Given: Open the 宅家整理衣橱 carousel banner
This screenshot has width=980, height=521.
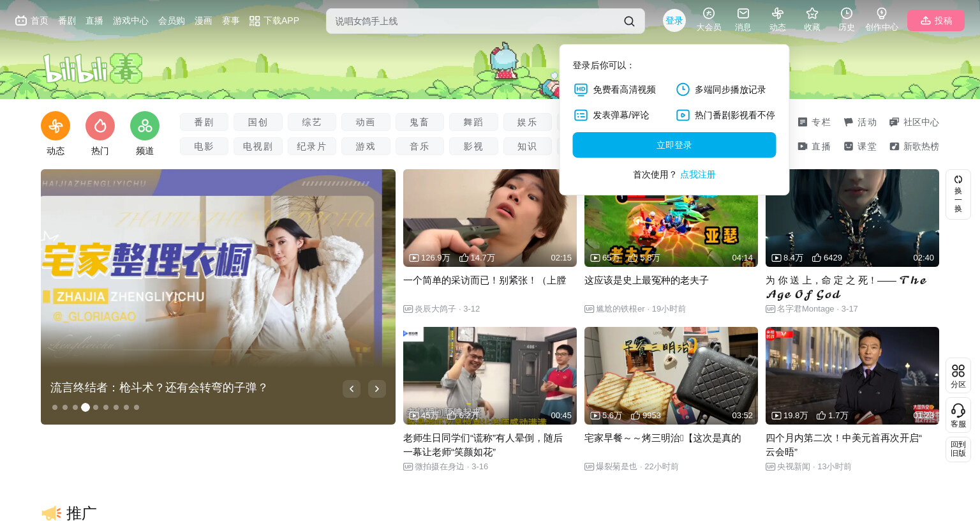Looking at the screenshot, I should click(x=218, y=297).
